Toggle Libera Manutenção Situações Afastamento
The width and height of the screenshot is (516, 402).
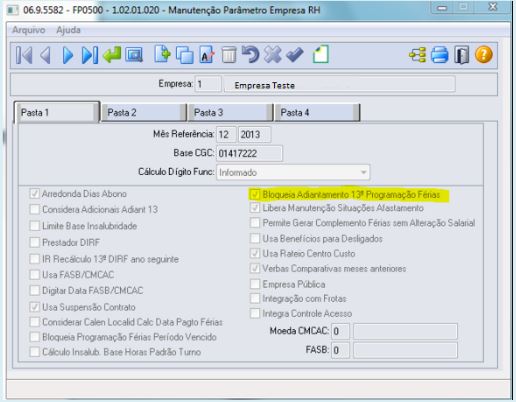[x=255, y=208]
